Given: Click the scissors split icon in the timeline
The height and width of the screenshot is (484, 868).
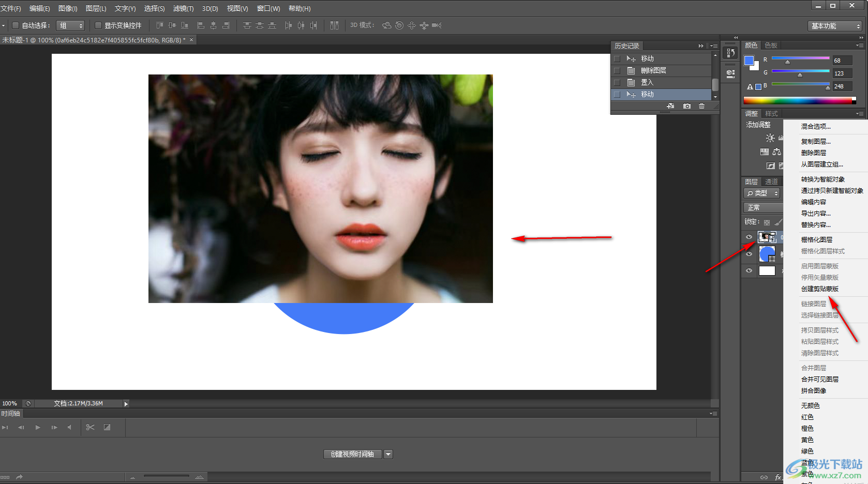Looking at the screenshot, I should [x=90, y=427].
